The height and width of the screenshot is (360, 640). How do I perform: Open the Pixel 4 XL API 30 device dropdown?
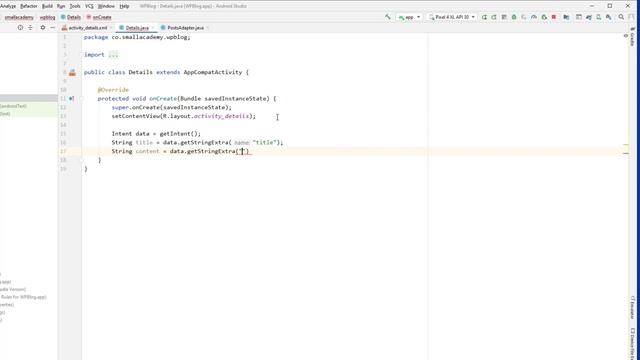pos(452,17)
